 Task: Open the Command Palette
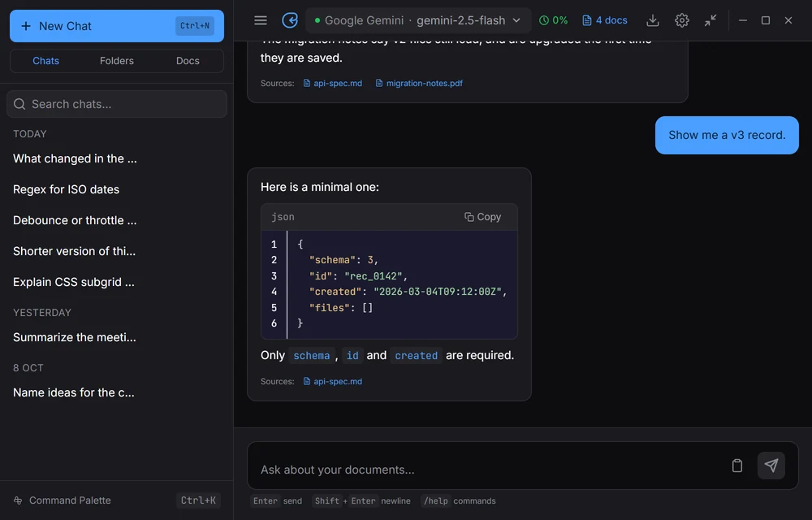[116, 500]
